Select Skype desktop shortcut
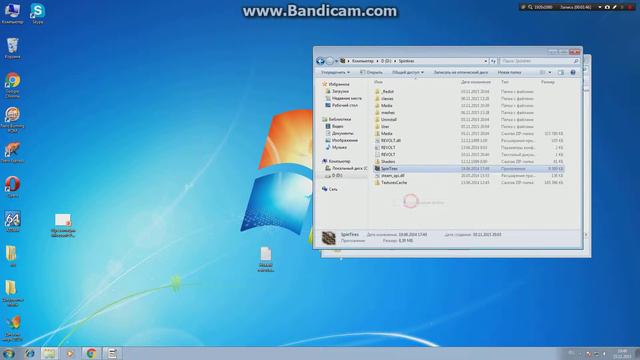Image resolution: width=640 pixels, height=360 pixels. [x=37, y=13]
